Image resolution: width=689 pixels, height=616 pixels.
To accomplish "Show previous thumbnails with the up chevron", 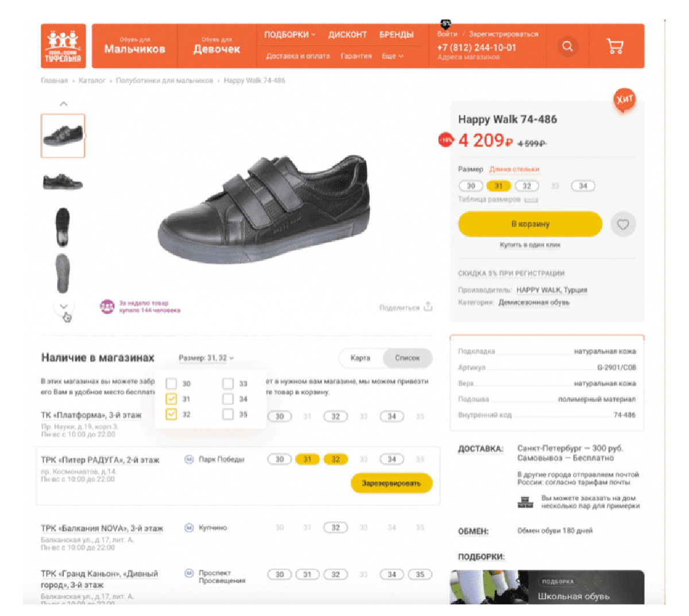I will click(64, 104).
